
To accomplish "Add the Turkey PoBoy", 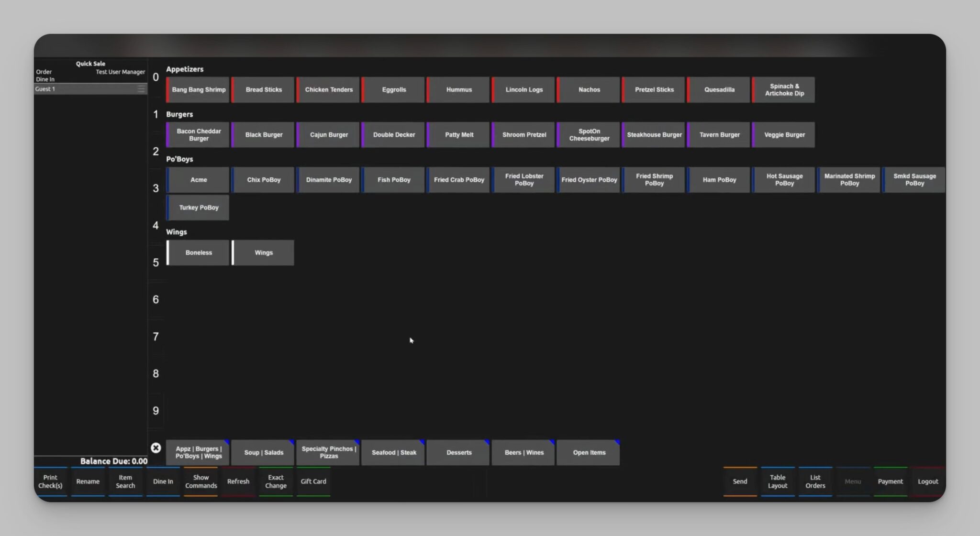I will (x=198, y=208).
